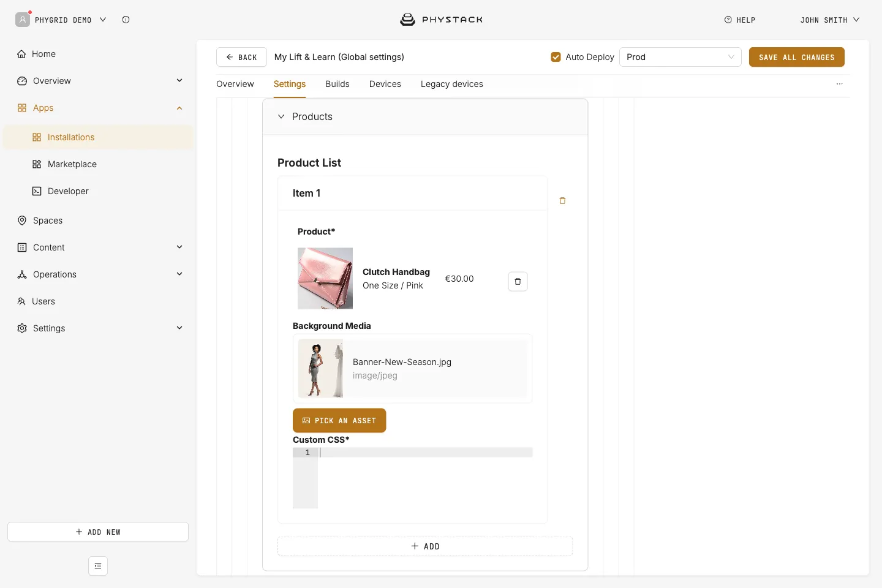The height and width of the screenshot is (588, 882).
Task: Toggle the Auto Deploy checkbox
Action: 556,57
